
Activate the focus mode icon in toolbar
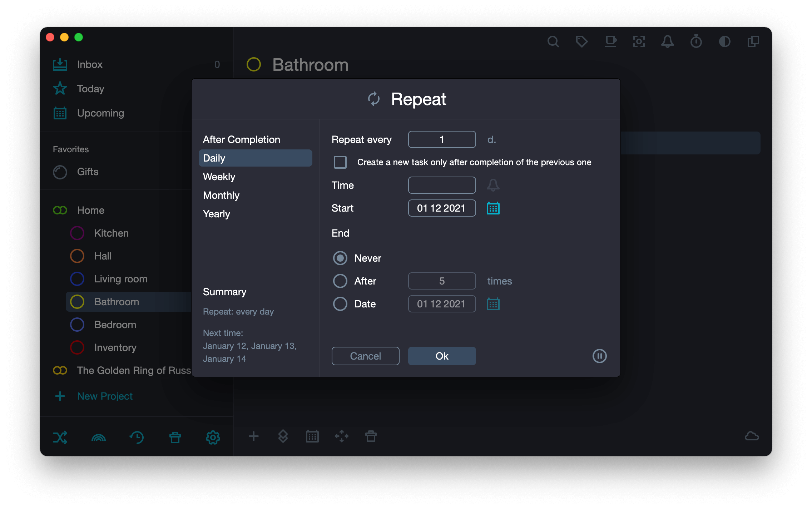tap(639, 42)
